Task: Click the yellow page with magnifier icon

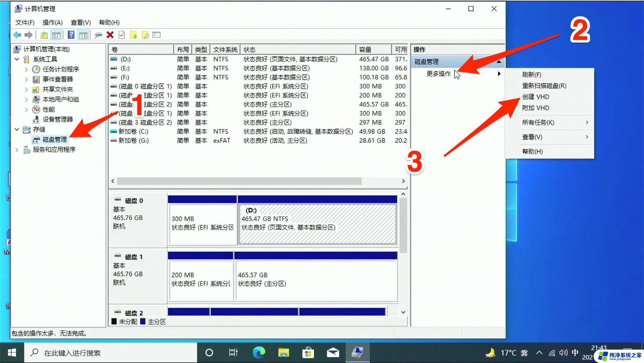Action: [145, 35]
